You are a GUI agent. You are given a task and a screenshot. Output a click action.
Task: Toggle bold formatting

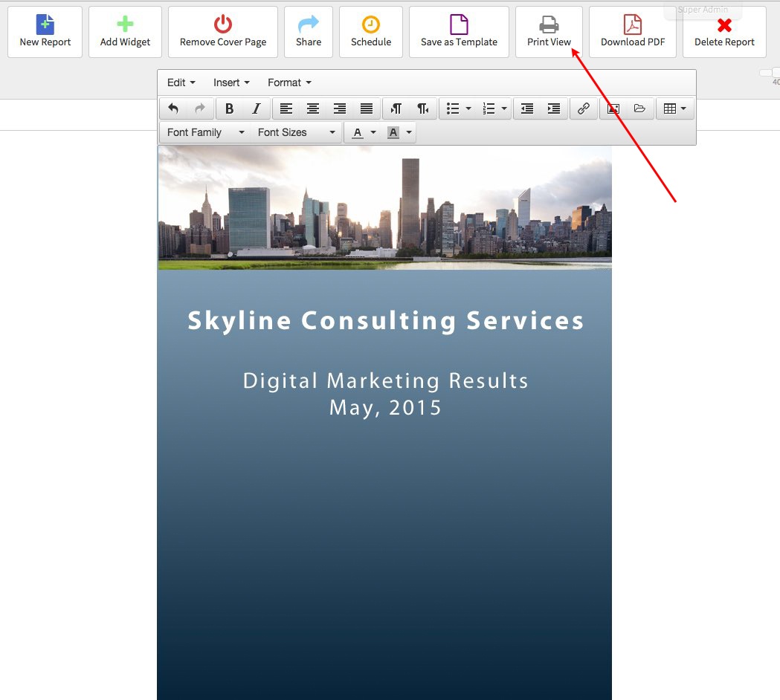coord(229,108)
